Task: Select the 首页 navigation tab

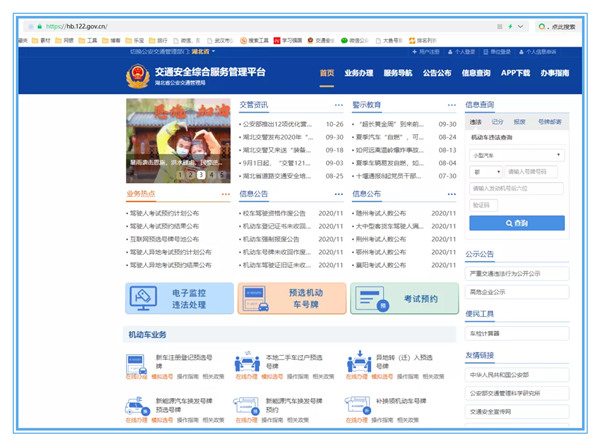Action: click(x=327, y=73)
